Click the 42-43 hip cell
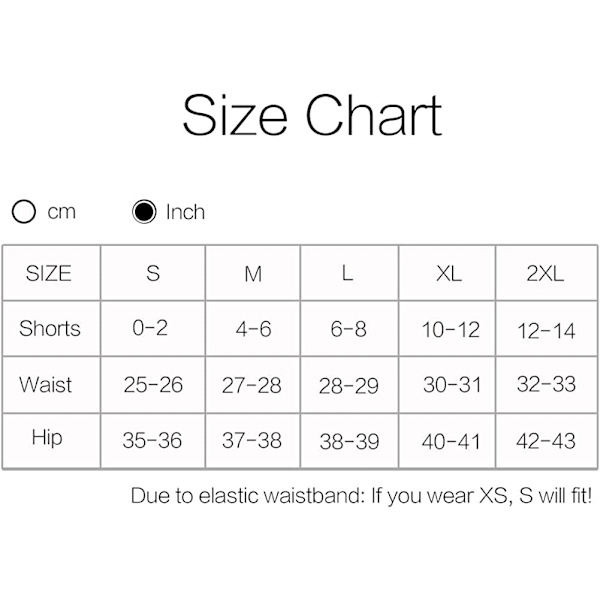This screenshot has height=600, width=600. (x=547, y=441)
